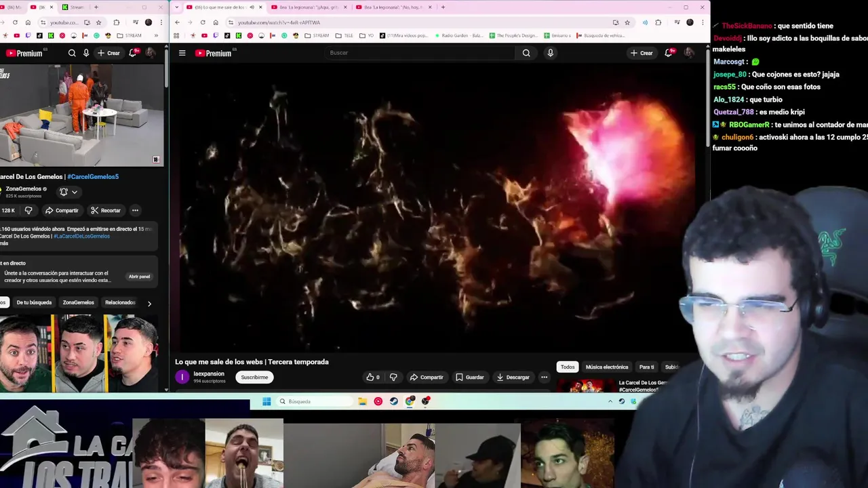Reload page in right browser window
The image size is (868, 488).
203,22
